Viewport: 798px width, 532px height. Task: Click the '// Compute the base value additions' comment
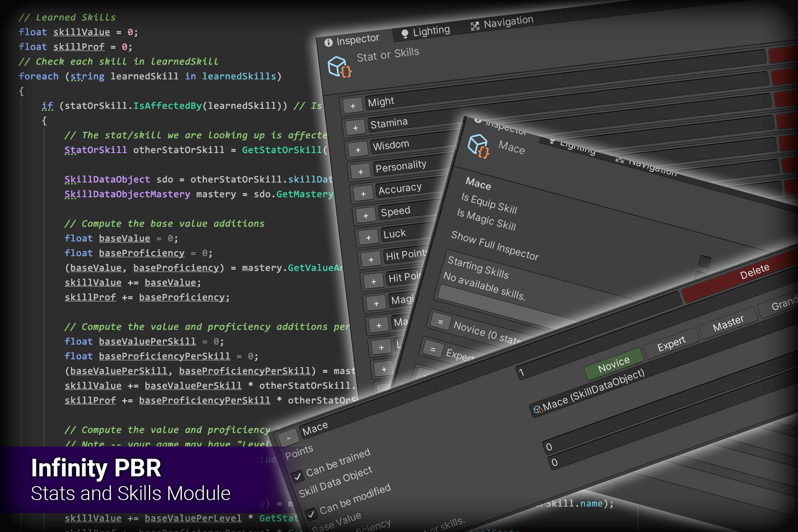165,223
